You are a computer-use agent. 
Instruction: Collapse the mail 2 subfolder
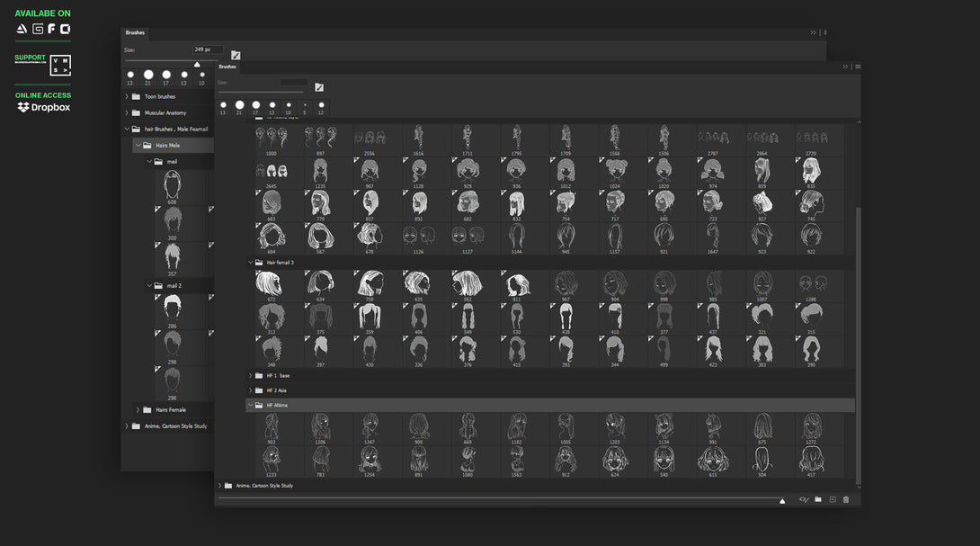click(x=149, y=285)
